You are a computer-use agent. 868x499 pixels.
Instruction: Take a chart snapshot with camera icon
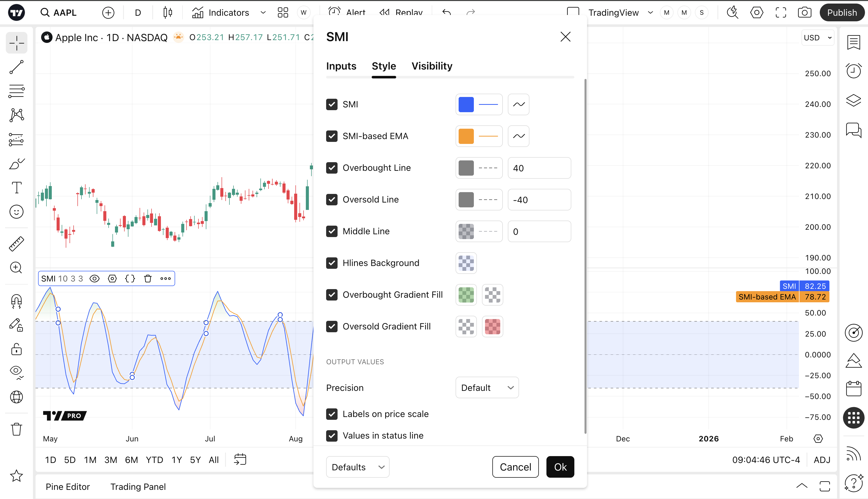click(x=804, y=13)
